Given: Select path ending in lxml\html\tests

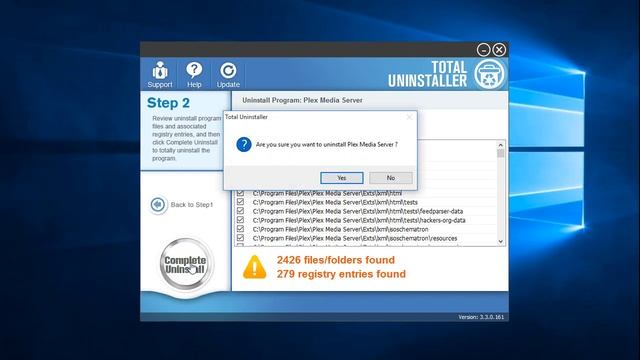Looking at the screenshot, I should (335, 202).
